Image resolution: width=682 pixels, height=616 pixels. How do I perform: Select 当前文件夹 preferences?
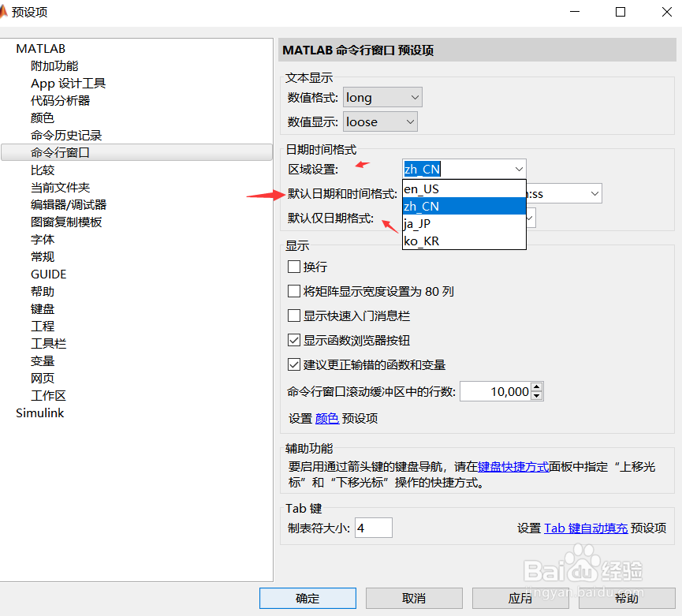click(60, 188)
